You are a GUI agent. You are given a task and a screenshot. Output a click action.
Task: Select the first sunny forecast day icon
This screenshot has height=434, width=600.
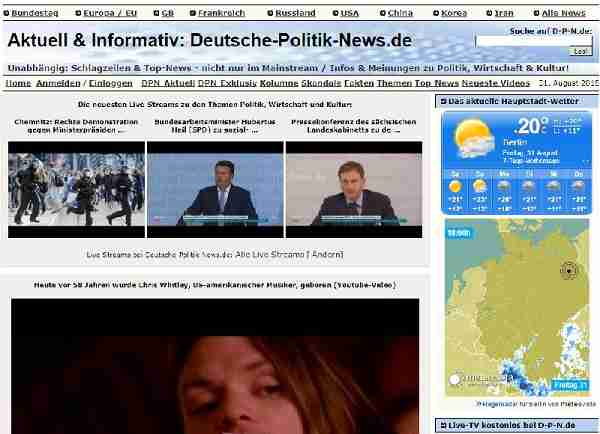455,187
